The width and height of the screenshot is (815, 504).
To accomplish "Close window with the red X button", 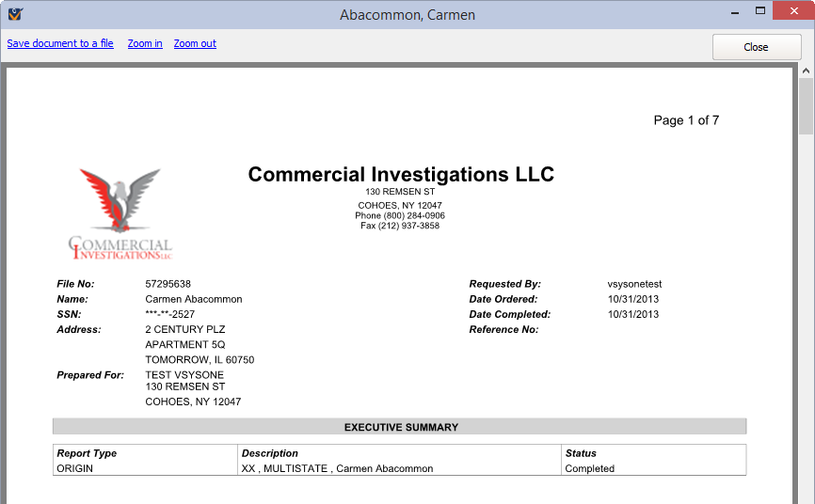I will [x=793, y=11].
